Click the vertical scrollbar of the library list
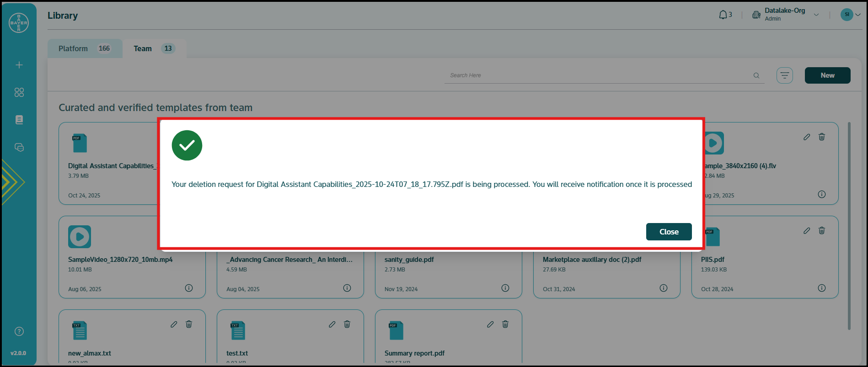Viewport: 868px width, 367px height. pyautogui.click(x=849, y=226)
